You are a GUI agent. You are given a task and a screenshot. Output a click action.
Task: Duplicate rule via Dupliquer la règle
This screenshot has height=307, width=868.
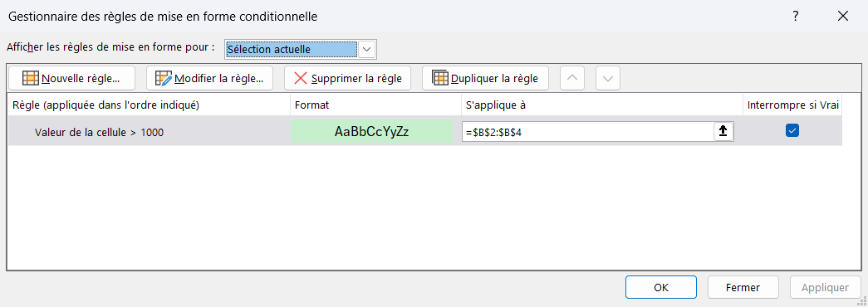(485, 78)
